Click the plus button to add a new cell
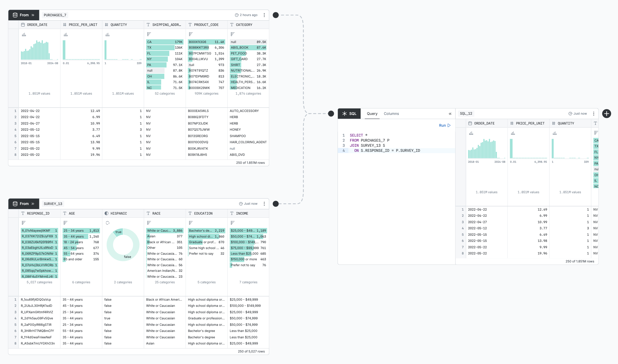This screenshot has width=618, height=364. point(607,113)
